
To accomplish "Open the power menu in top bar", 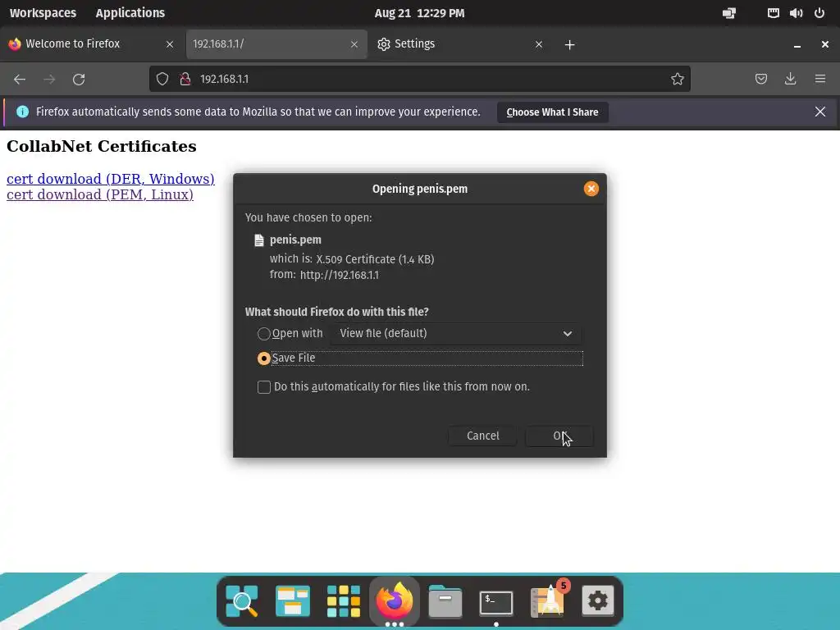I will click(x=819, y=13).
